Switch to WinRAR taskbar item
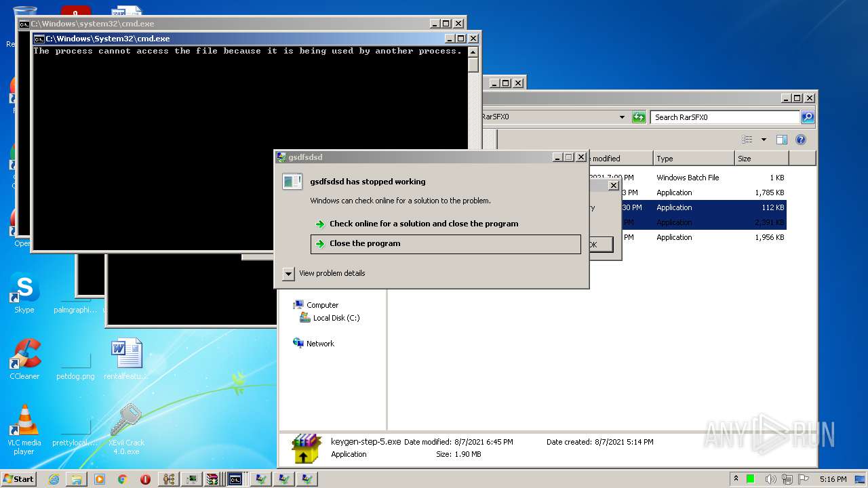The image size is (868, 488). (212, 479)
